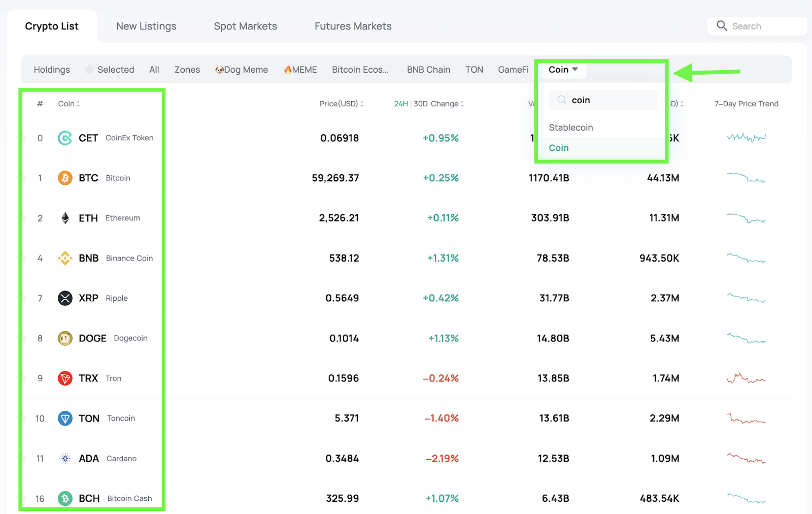Click the top-right Search field
This screenshot has height=514, width=812.
click(x=757, y=26)
